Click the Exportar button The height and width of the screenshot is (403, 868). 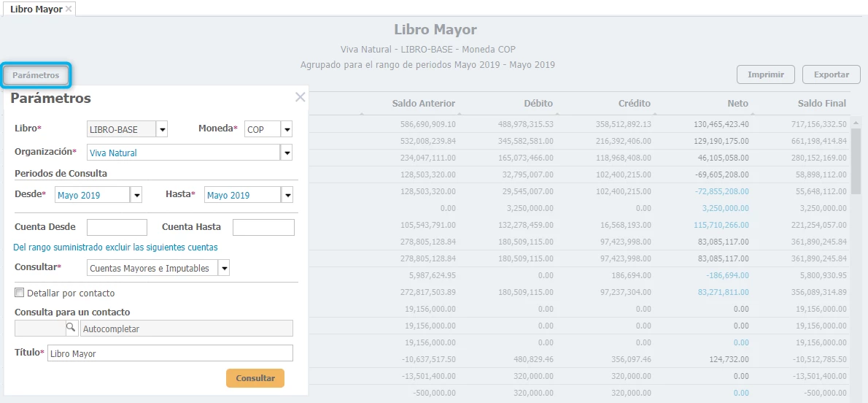(832, 74)
